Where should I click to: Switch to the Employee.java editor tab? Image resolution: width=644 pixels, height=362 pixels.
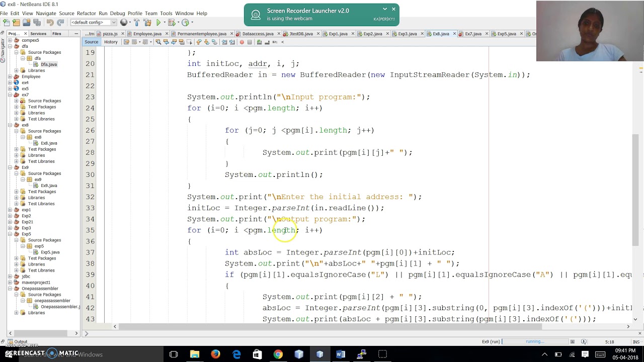tap(147, 34)
